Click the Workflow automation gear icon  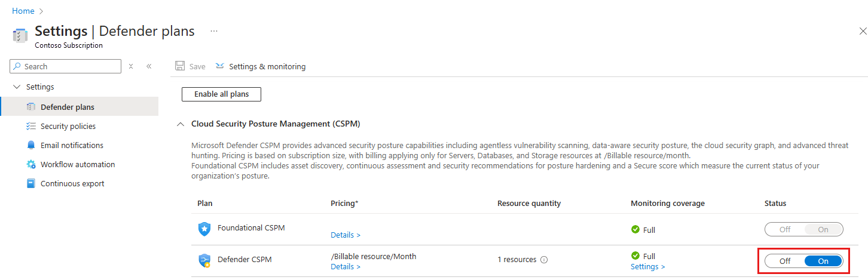31,164
